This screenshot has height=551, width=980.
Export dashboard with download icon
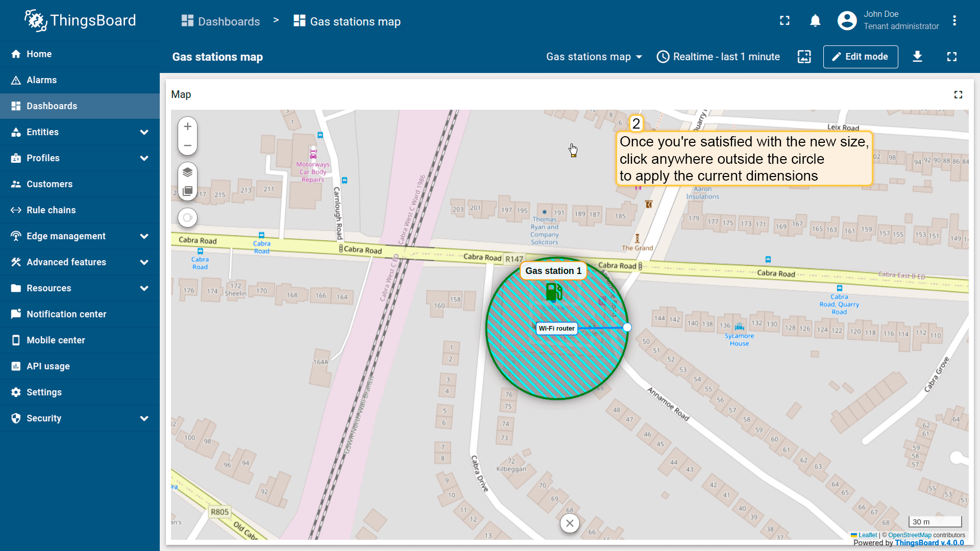[x=917, y=57]
